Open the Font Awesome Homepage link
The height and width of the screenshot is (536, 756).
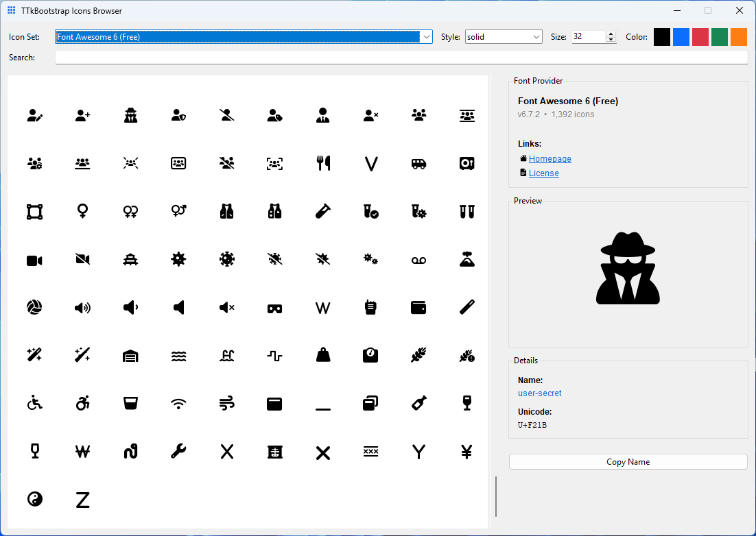point(550,158)
